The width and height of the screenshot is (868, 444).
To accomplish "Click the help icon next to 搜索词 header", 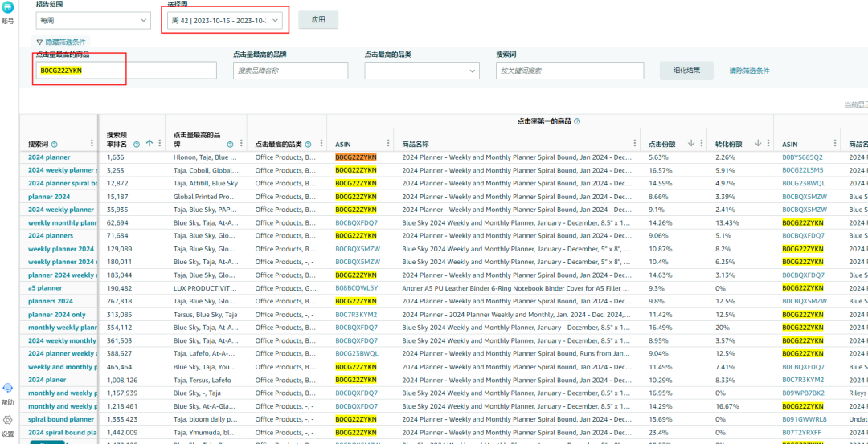I will pos(55,145).
